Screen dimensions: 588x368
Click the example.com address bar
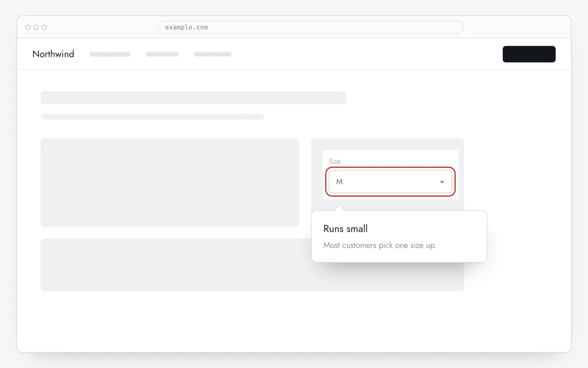tap(310, 27)
